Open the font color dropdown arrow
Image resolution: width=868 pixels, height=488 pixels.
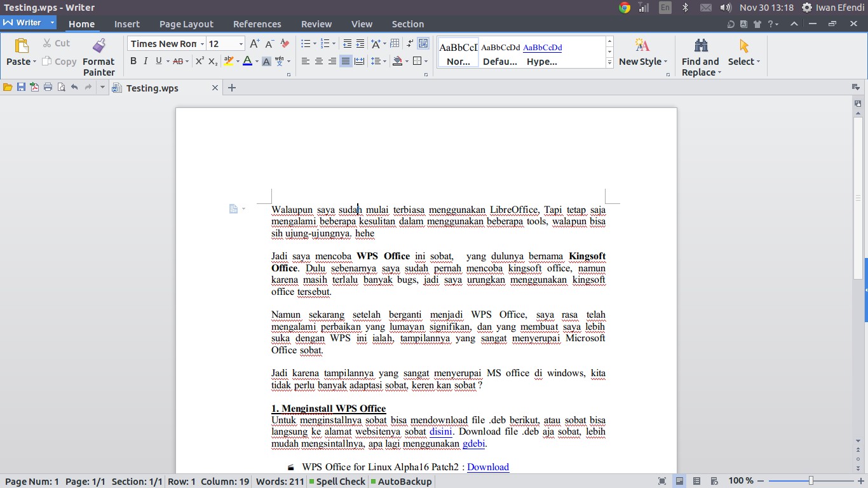click(x=257, y=62)
